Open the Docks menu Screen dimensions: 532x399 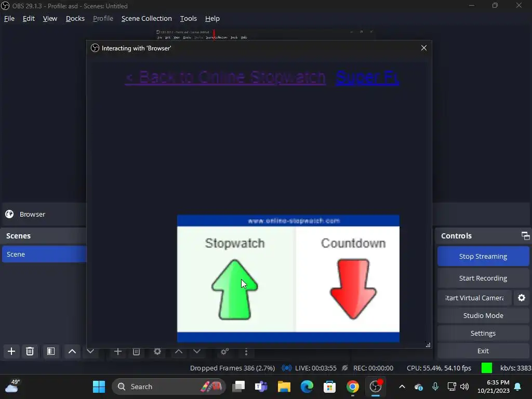[75, 19]
